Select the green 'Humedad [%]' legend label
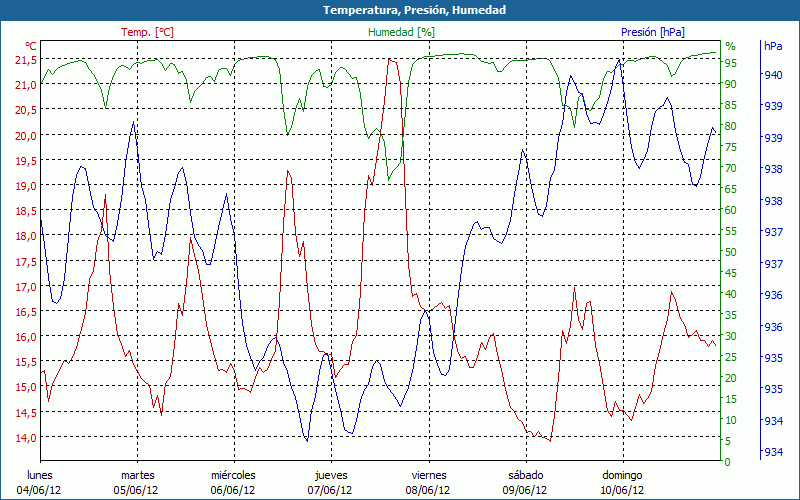 coord(402,32)
